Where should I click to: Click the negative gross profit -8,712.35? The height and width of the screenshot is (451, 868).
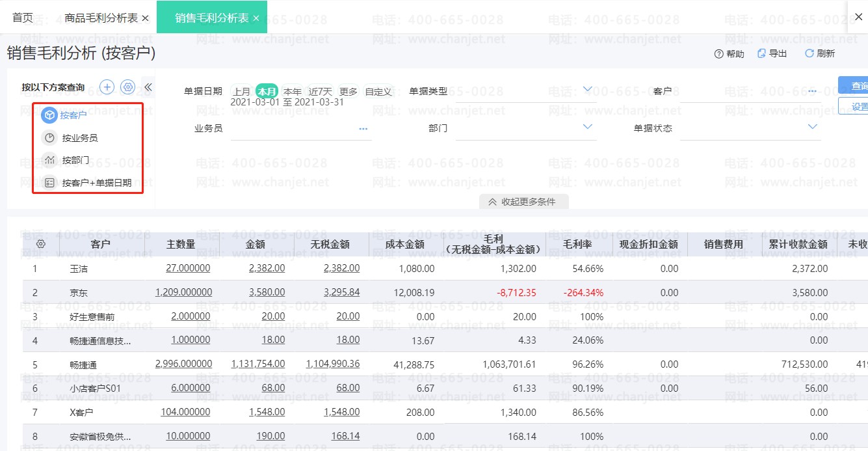pos(516,293)
